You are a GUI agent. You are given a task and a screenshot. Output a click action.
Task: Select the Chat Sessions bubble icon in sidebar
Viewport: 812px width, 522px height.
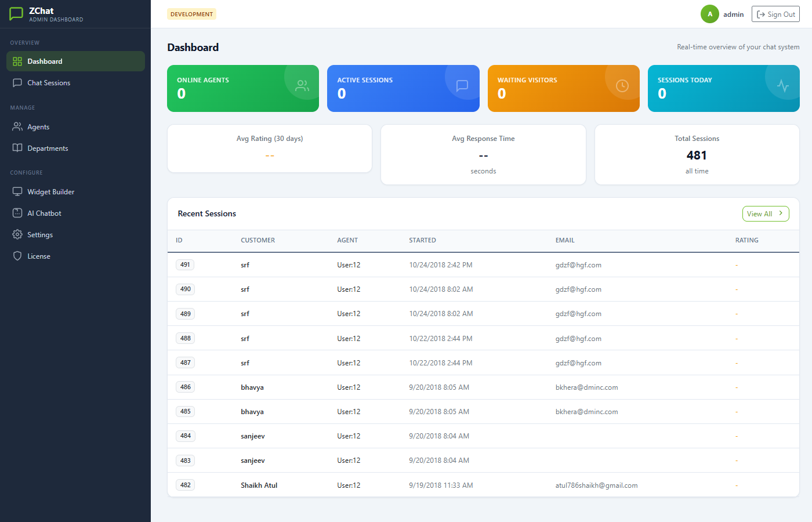tap(18, 82)
